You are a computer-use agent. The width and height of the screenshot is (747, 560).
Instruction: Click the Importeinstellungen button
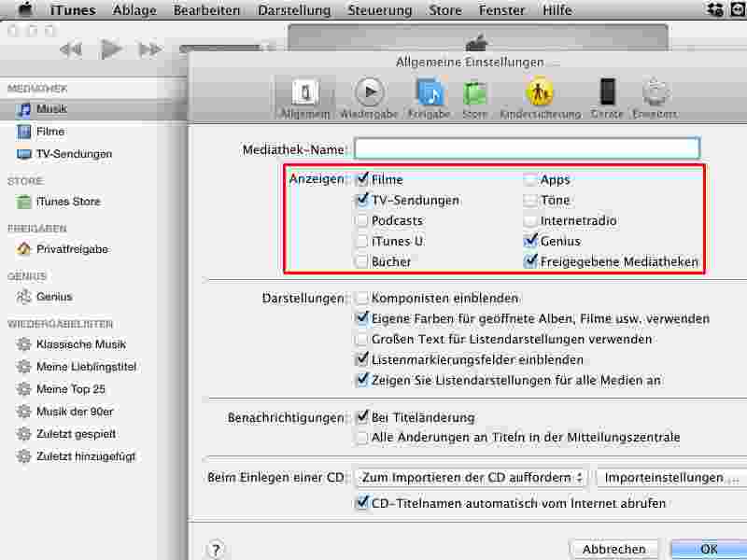[x=671, y=478]
